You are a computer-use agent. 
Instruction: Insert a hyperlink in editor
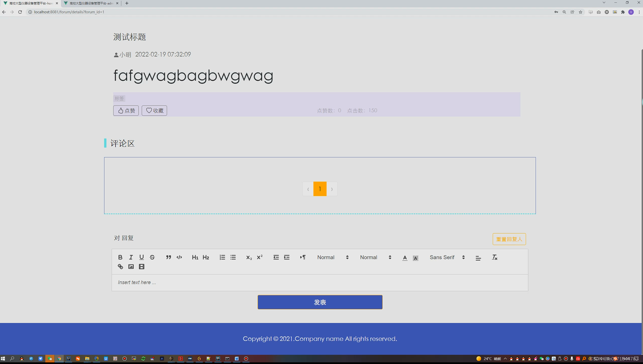click(120, 266)
